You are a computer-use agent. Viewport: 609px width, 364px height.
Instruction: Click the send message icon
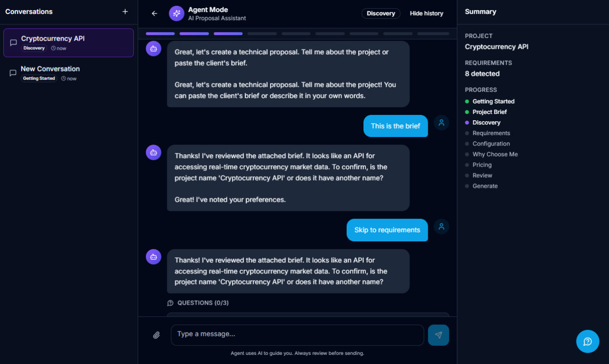[x=438, y=335]
